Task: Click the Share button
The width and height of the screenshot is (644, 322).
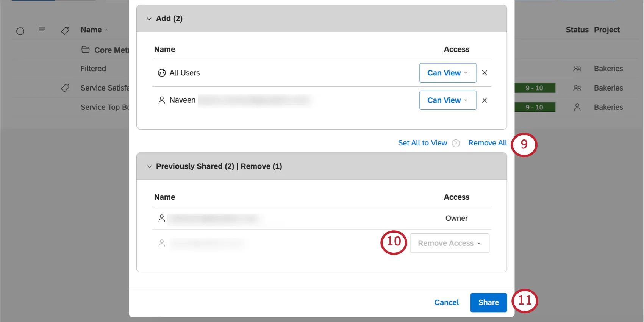Action: point(488,302)
